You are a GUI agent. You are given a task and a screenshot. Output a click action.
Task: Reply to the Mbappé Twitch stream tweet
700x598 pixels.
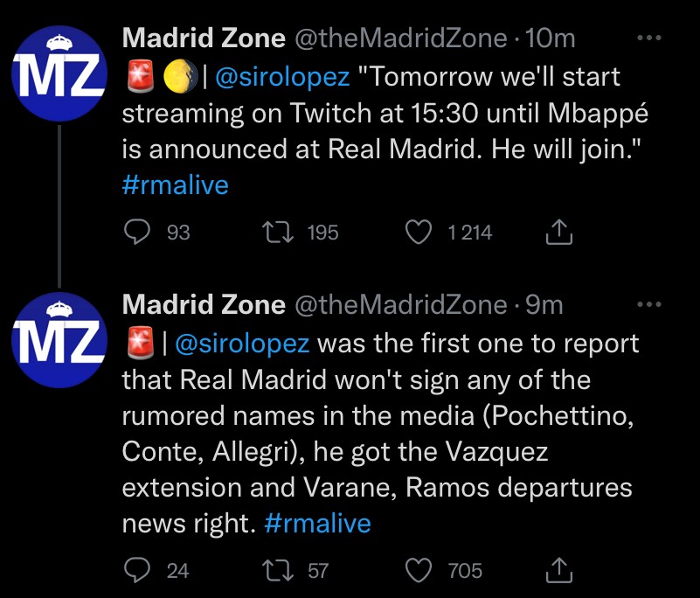pyautogui.click(x=137, y=232)
